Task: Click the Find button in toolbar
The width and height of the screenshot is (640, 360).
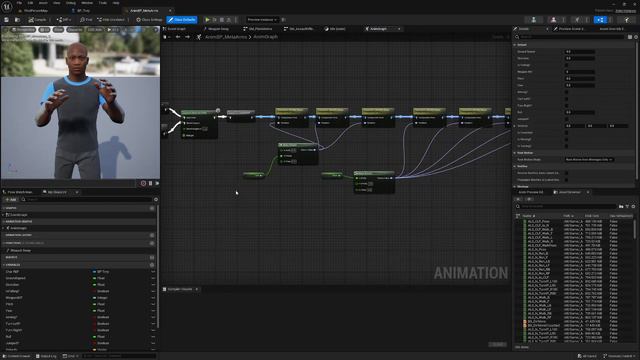Action: (86, 20)
